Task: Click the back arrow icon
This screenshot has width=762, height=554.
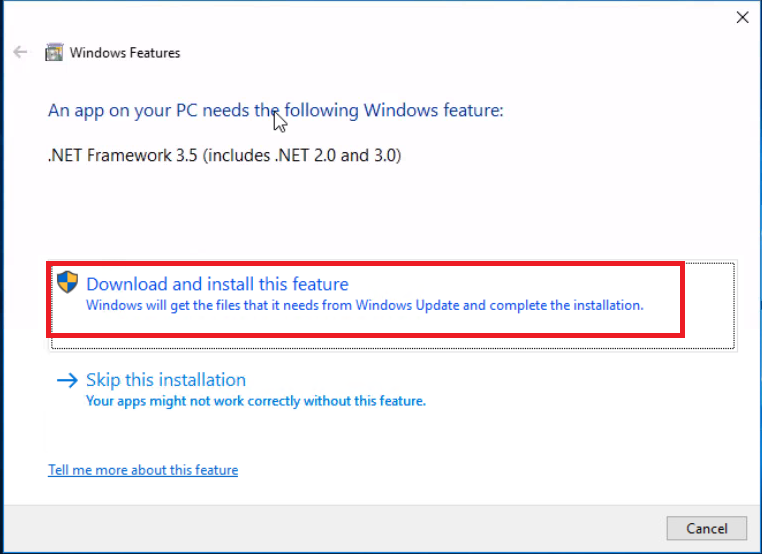Action: [20, 52]
